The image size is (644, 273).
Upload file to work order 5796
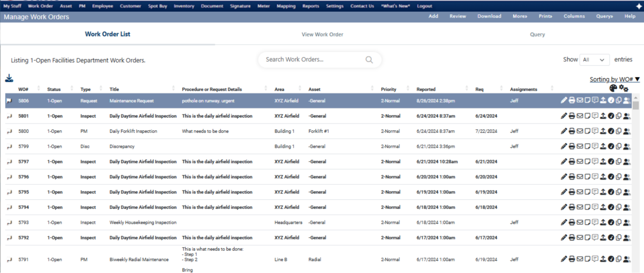click(603, 177)
